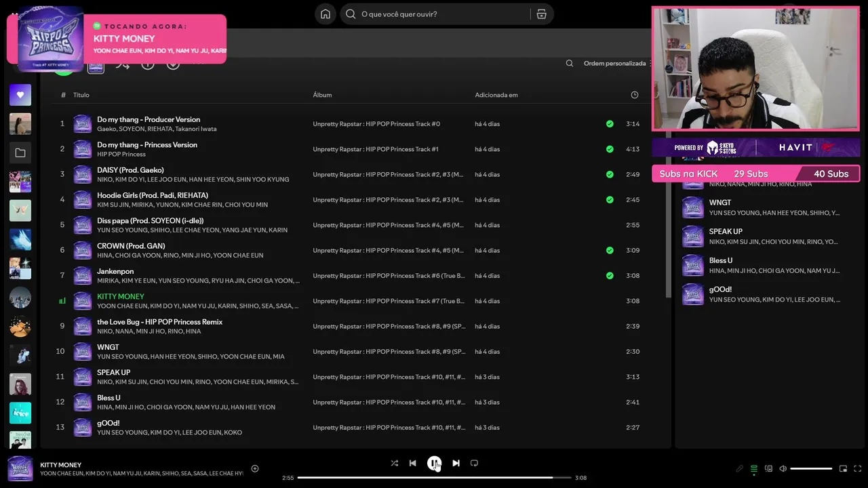Open the search-in-playlist magnifier icon
The height and width of the screenshot is (488, 868).
point(570,64)
